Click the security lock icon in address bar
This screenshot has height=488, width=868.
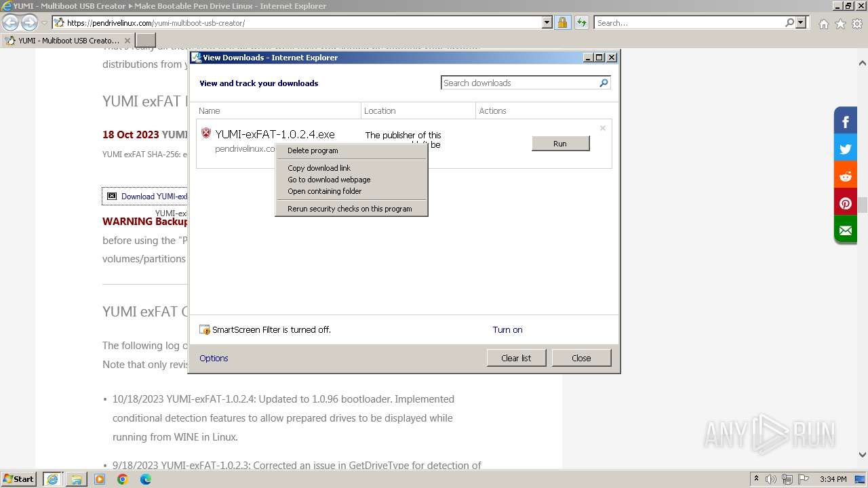click(562, 22)
